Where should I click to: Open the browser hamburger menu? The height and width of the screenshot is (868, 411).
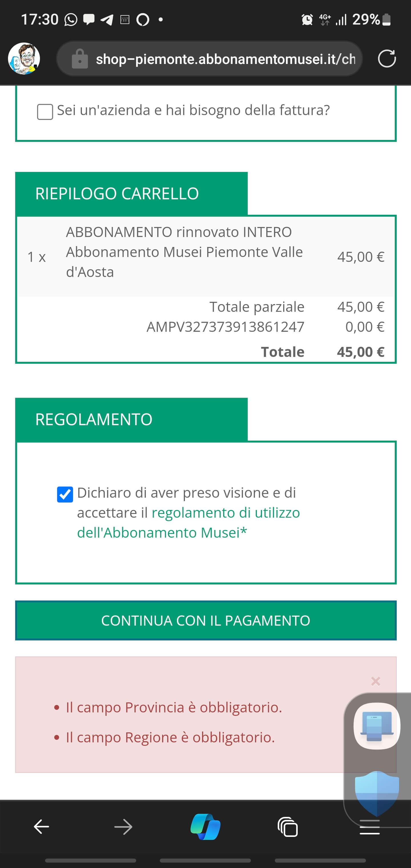pyautogui.click(x=370, y=827)
